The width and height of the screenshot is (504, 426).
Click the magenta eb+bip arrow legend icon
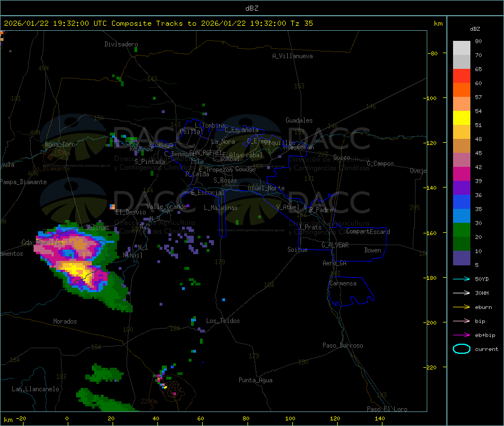(x=461, y=335)
